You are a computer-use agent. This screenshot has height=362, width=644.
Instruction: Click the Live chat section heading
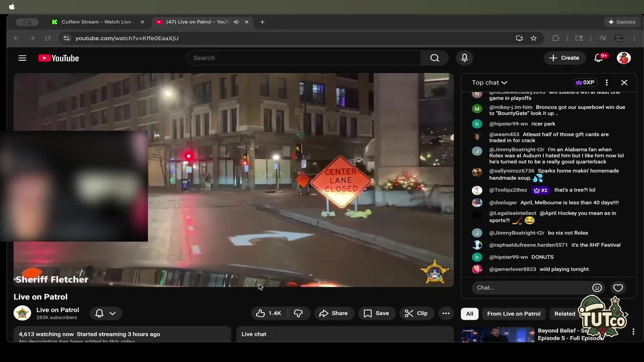tap(254, 334)
